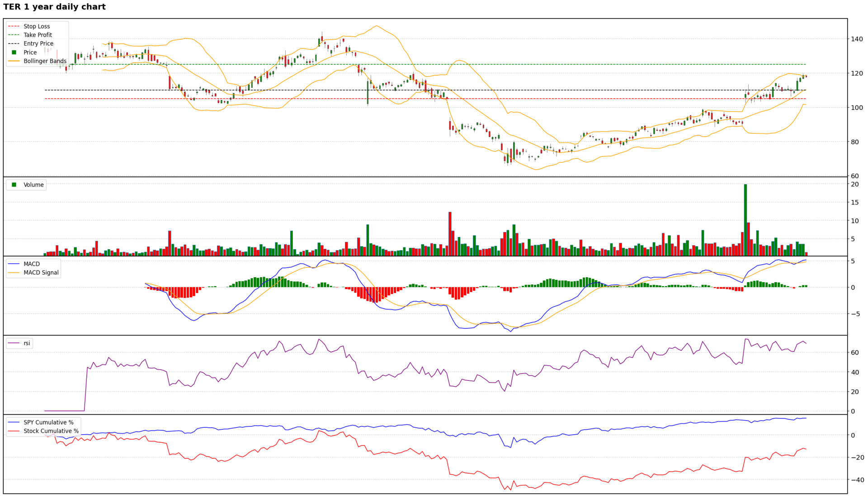Click the green Take Profit legend dash
Image resolution: width=868 pixels, height=497 pixels.
tap(14, 35)
